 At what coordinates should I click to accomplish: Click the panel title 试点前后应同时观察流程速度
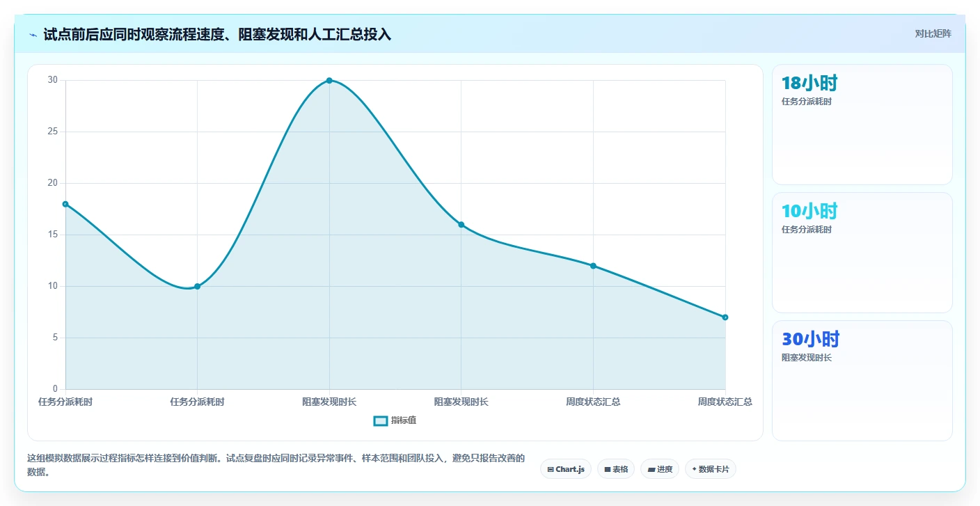[x=217, y=35]
